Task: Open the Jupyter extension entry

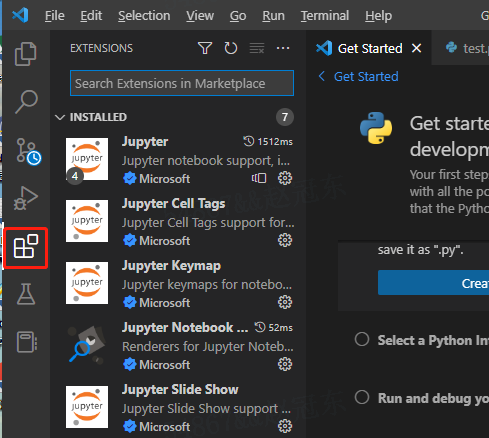Action: [179, 160]
